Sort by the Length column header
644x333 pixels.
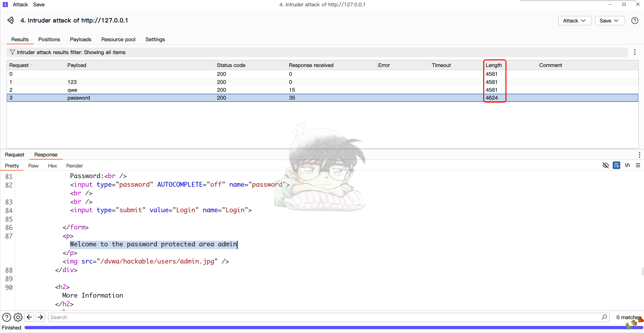[511, 65]
